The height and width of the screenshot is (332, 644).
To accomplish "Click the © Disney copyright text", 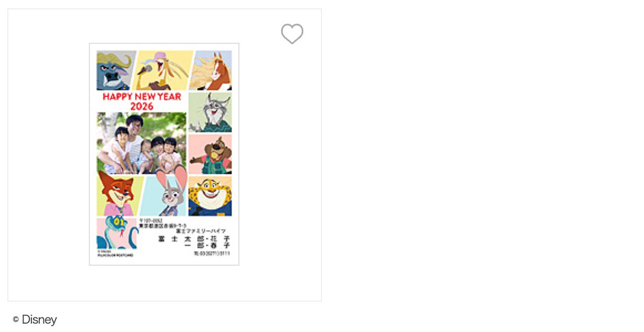I will (35, 319).
